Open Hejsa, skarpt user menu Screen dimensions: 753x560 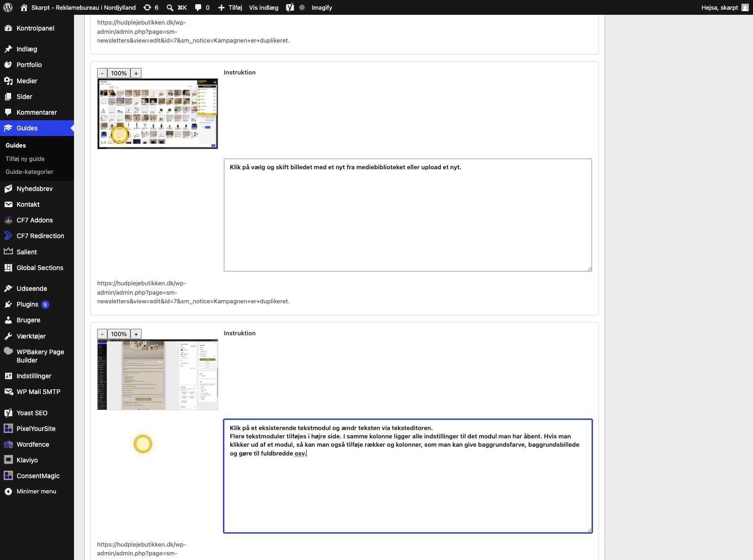[x=725, y=7]
